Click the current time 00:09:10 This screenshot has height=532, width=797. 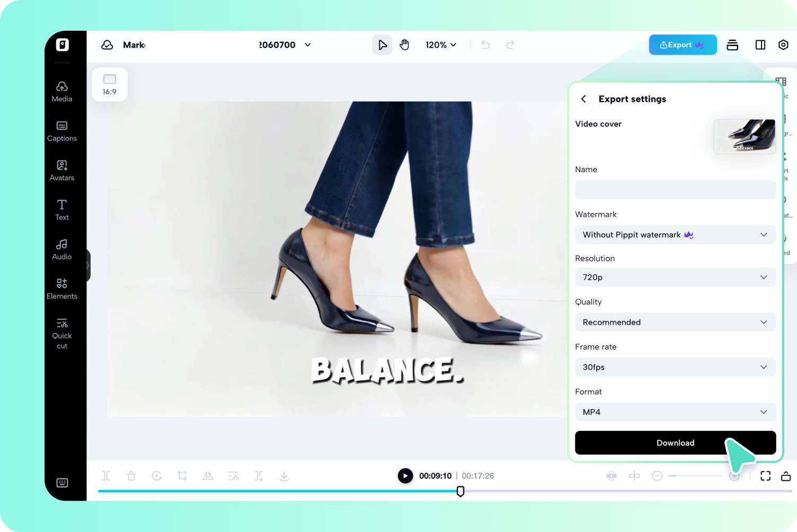436,476
